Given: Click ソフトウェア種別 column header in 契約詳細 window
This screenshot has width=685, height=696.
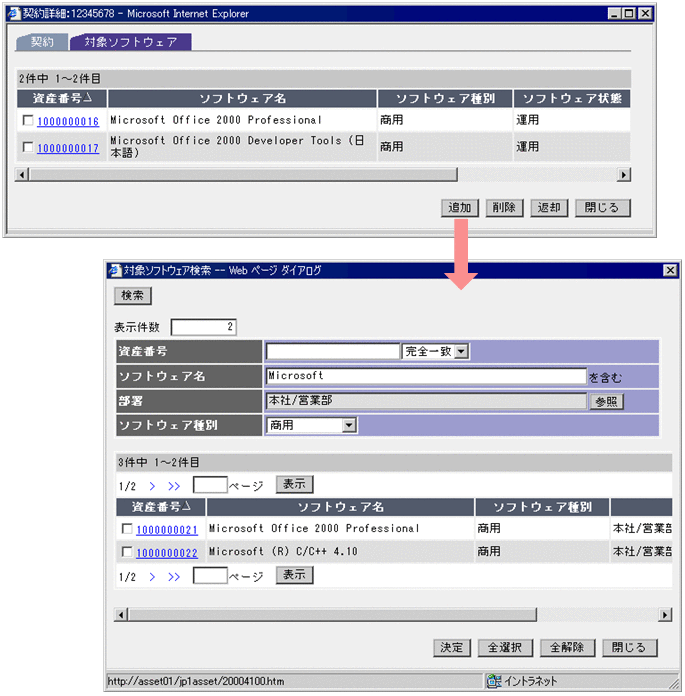Looking at the screenshot, I should point(445,98).
